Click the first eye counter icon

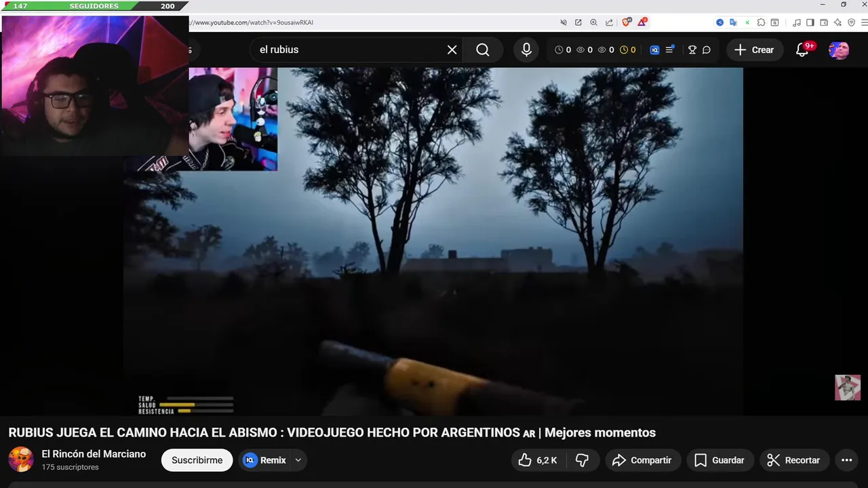pos(580,49)
